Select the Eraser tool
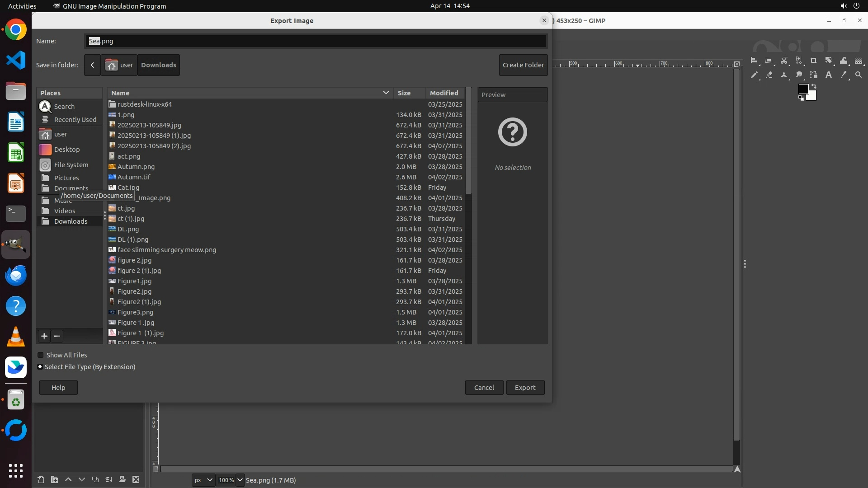868x488 pixels. click(x=769, y=75)
